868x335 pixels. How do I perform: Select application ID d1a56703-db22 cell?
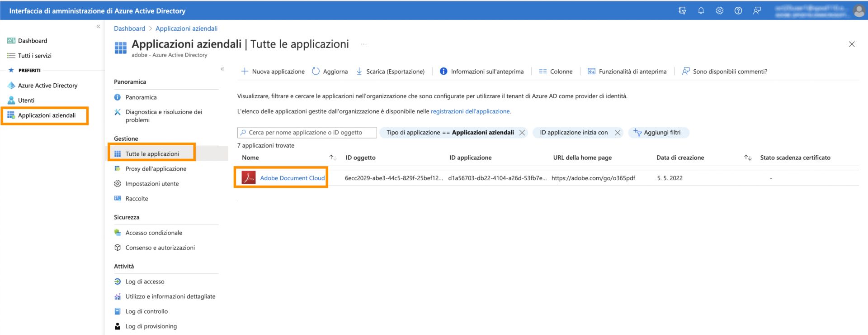[497, 178]
